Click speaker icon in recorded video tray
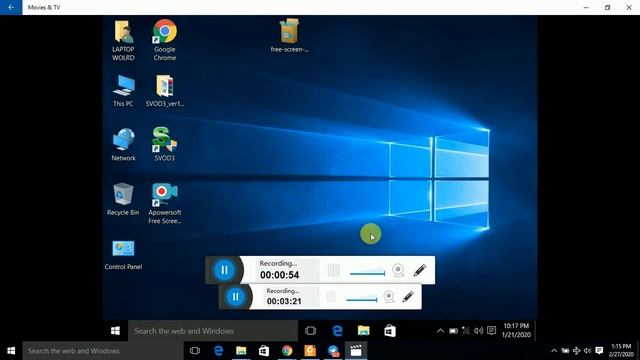Image resolution: width=640 pixels, height=360 pixels. [478, 331]
